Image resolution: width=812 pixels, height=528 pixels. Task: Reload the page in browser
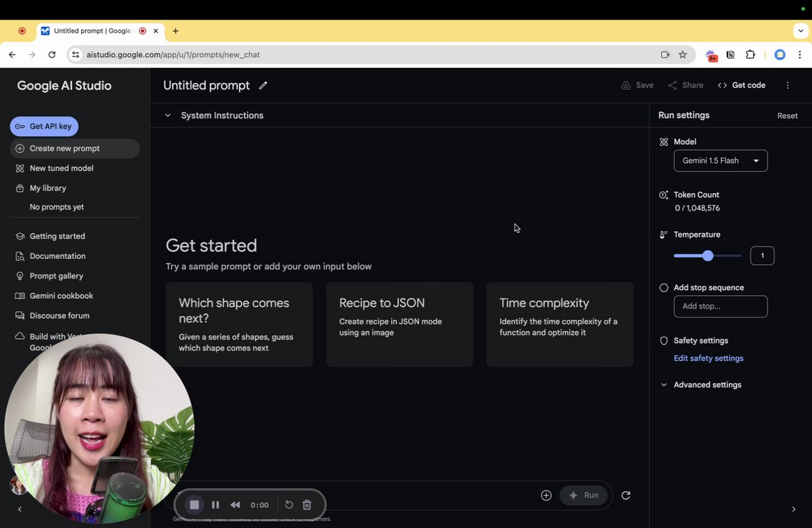pos(52,55)
